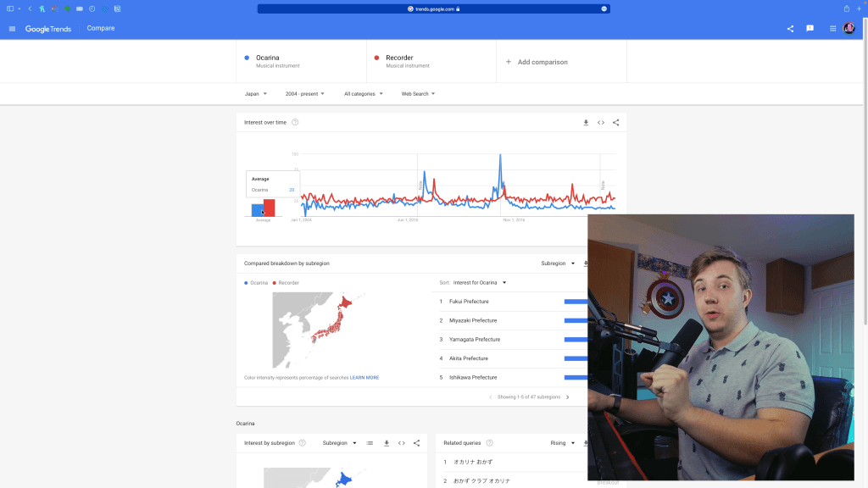Open the Google Trends hamburger menu
Screen dimensions: 868x488
(12, 29)
